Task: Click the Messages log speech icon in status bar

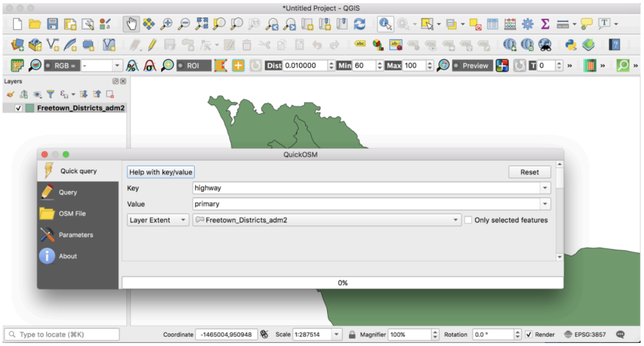Action: (x=621, y=335)
